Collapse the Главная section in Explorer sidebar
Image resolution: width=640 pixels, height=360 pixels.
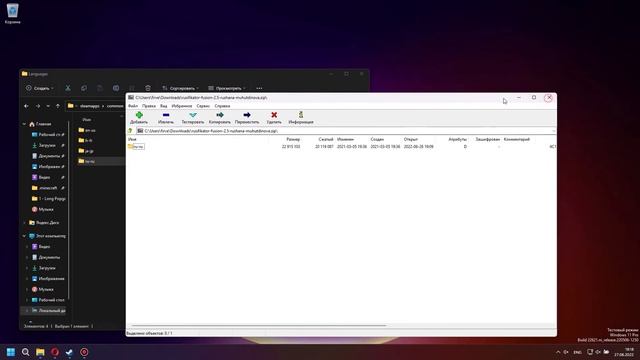click(x=24, y=124)
